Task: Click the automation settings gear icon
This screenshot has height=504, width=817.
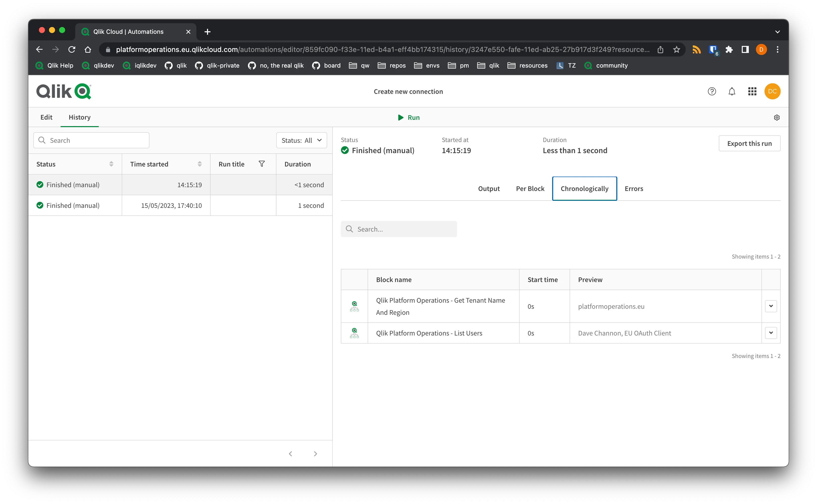Action: point(777,117)
